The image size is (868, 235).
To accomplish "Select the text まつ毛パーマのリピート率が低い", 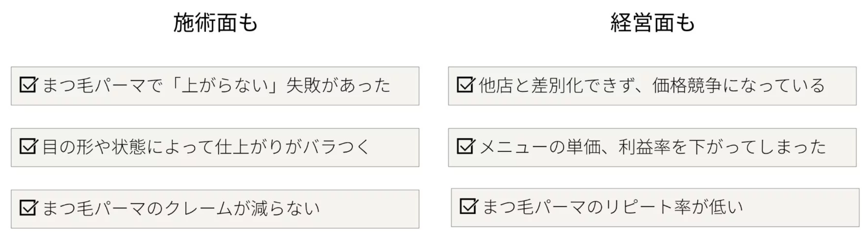I will pos(613,207).
